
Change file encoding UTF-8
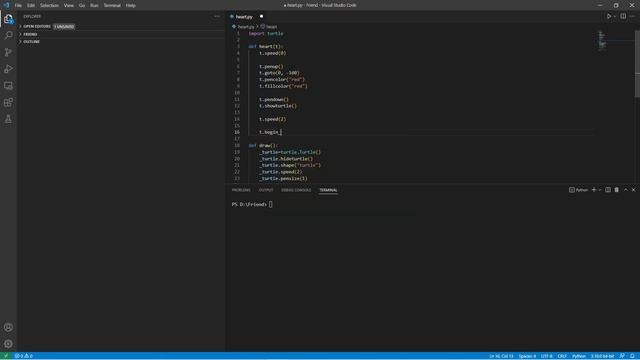tap(547, 356)
